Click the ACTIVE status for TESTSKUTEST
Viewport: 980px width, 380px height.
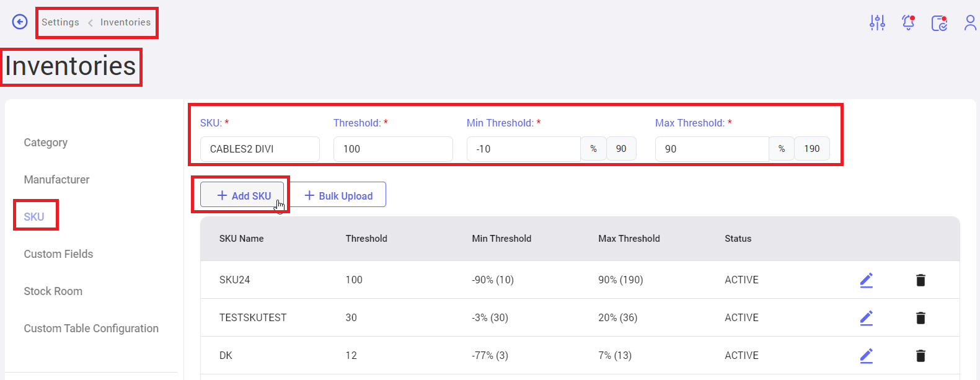pos(742,318)
